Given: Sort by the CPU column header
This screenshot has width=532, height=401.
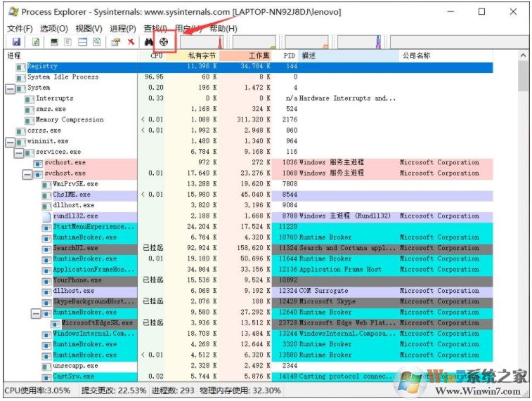Looking at the screenshot, I should 156,55.
